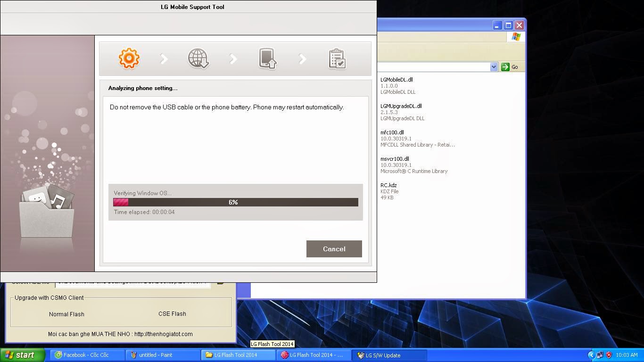Switch to LG Flash Tool 2014 app taskbar item
The image size is (644, 362).
[314, 355]
